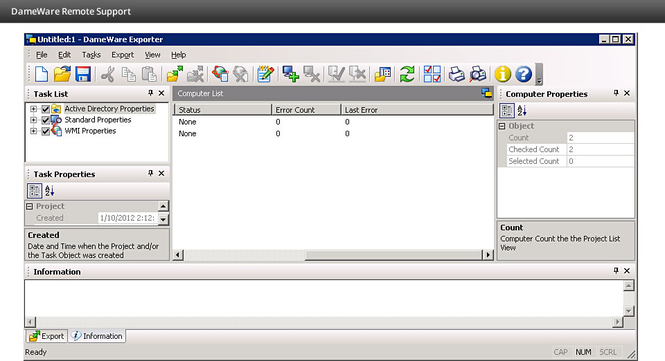Click the Computer List scroll right arrow

[488, 255]
